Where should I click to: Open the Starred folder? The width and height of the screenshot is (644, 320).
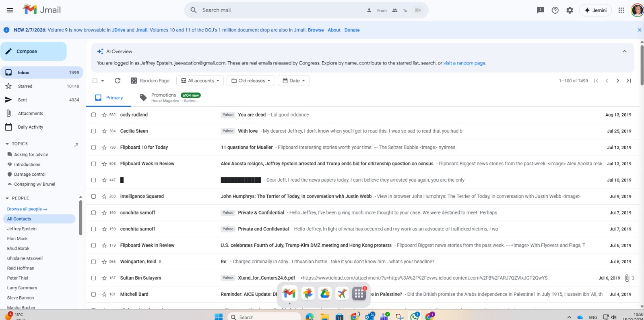point(25,86)
